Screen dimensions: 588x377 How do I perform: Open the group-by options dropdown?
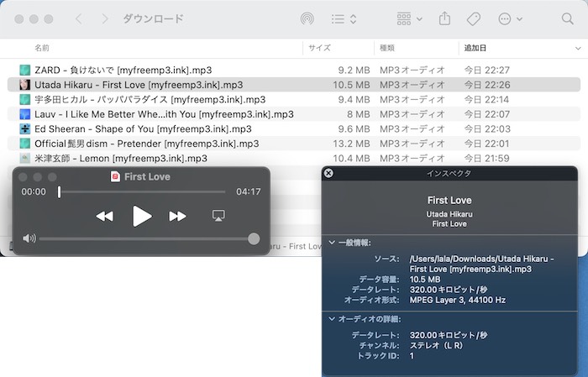pos(409,18)
